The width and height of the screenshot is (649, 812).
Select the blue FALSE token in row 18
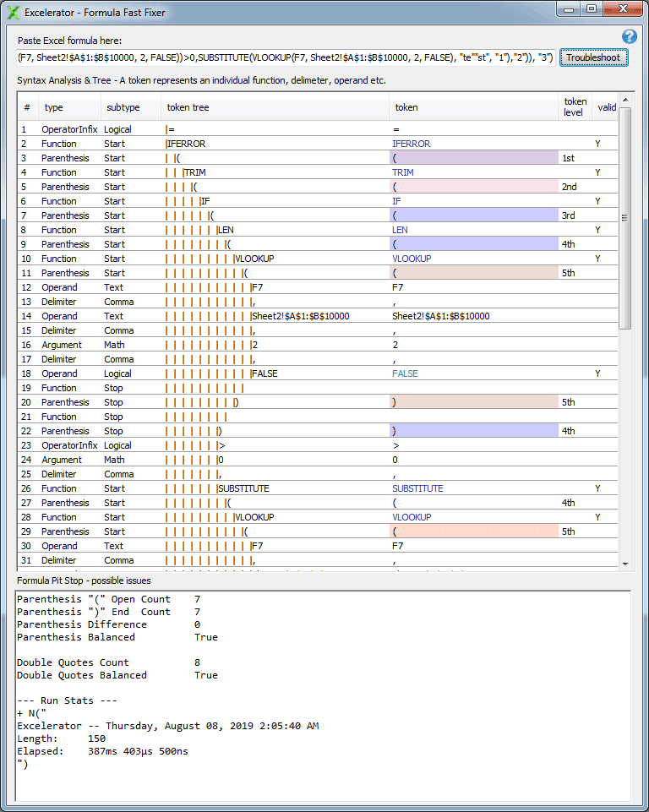tap(405, 373)
